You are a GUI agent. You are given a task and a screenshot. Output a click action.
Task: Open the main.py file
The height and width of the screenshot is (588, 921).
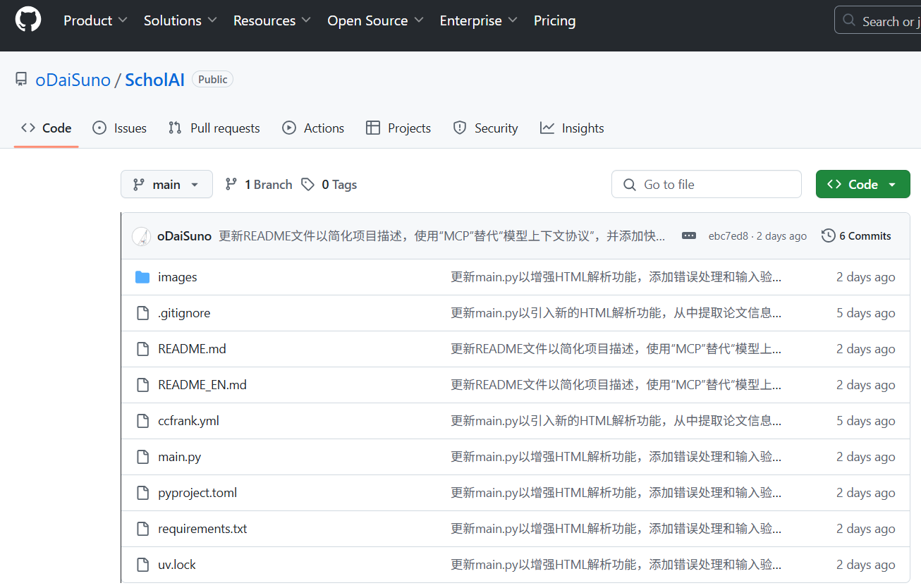pyautogui.click(x=179, y=457)
